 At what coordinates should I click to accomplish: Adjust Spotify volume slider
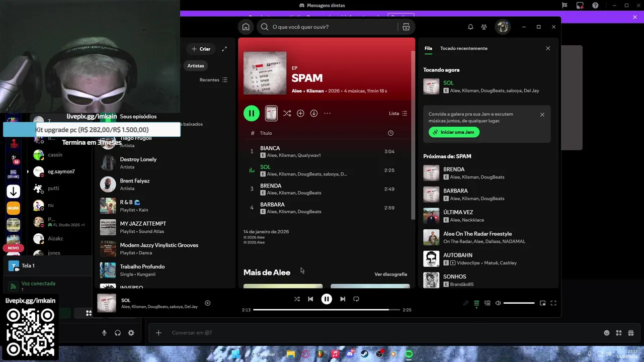(519, 303)
